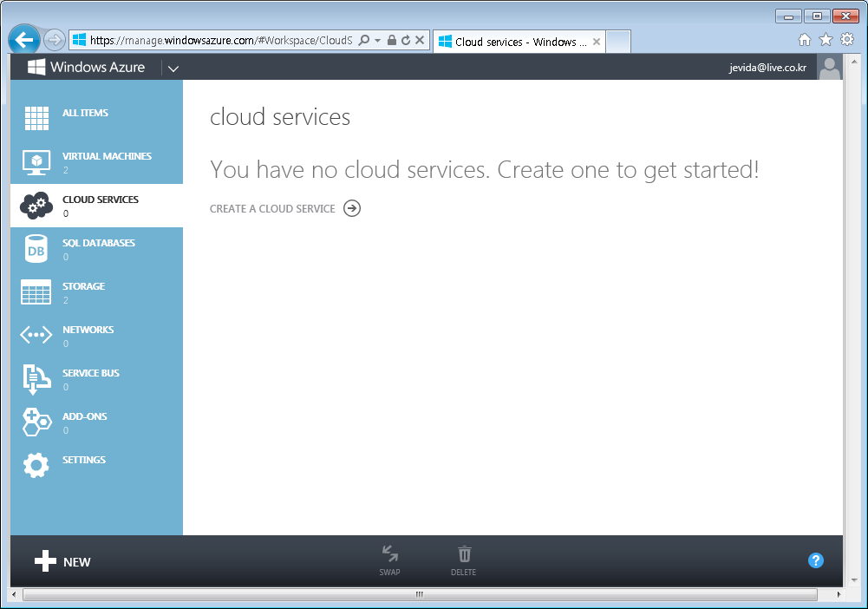The height and width of the screenshot is (609, 868).
Task: Minimize the browser window
Action: pos(788,16)
